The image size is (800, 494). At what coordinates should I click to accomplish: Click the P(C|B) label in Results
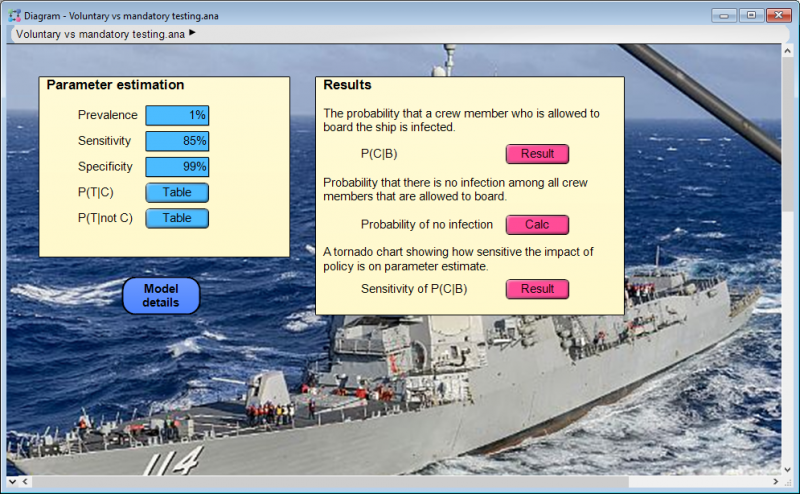point(379,154)
